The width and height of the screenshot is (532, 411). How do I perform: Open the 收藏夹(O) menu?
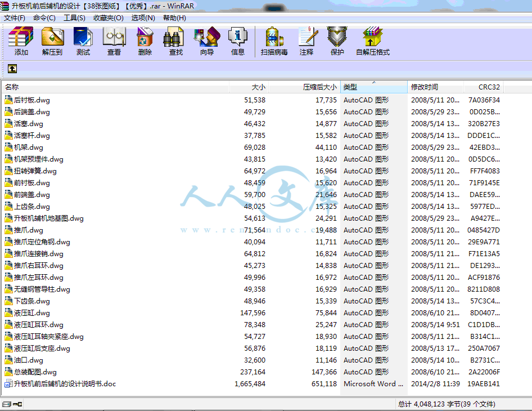point(109,17)
